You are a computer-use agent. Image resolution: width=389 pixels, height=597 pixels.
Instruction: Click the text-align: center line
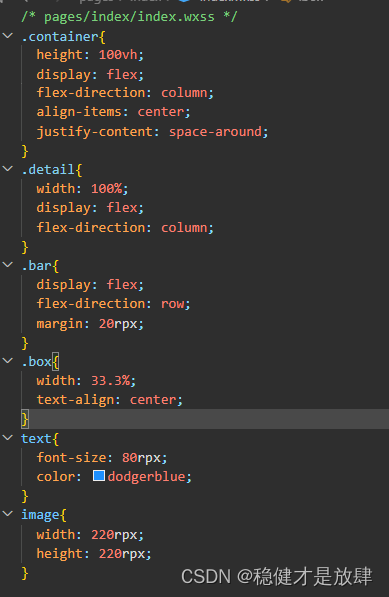pos(110,400)
